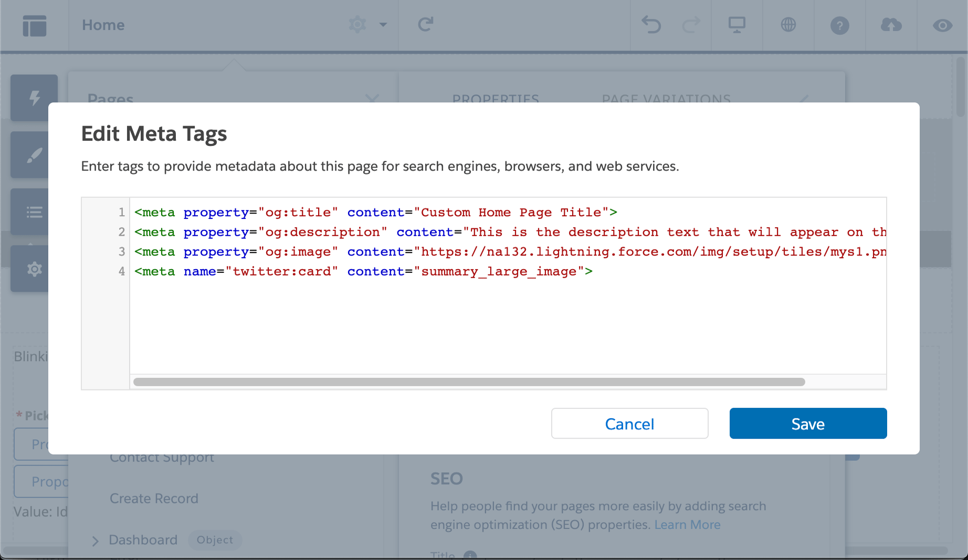The image size is (968, 560).
Task: Click line number 1 in the gutter
Action: point(122,212)
